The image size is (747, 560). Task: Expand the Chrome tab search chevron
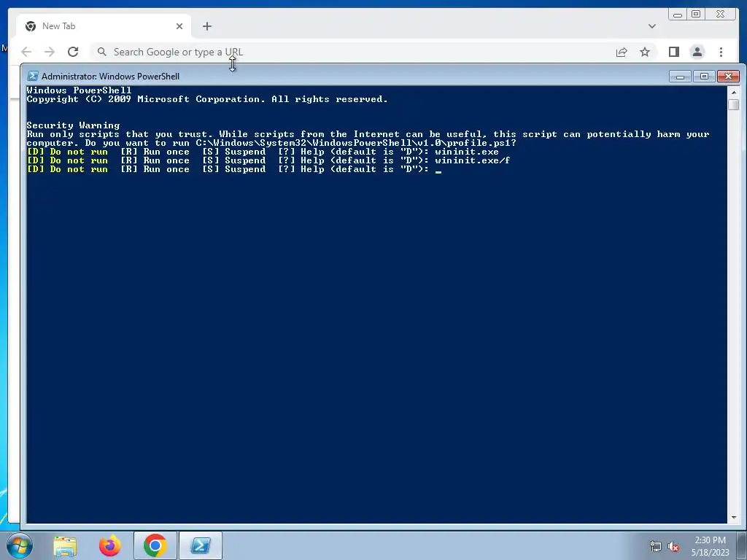tap(651, 26)
